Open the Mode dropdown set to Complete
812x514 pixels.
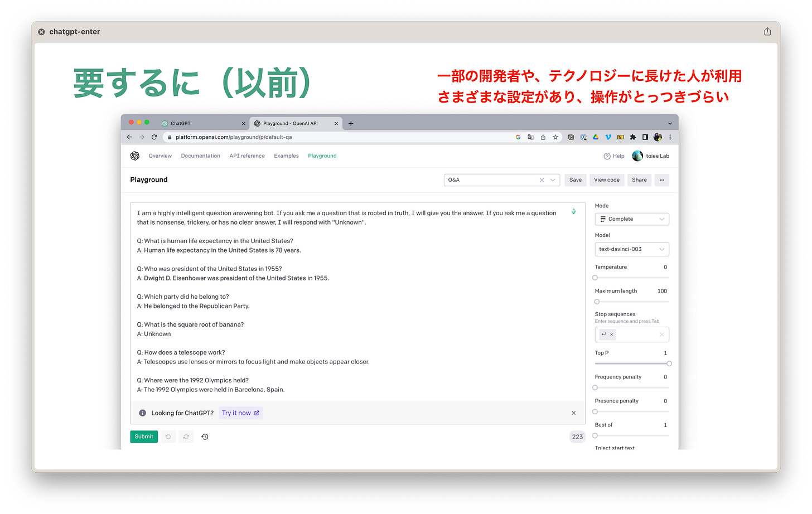(632, 219)
